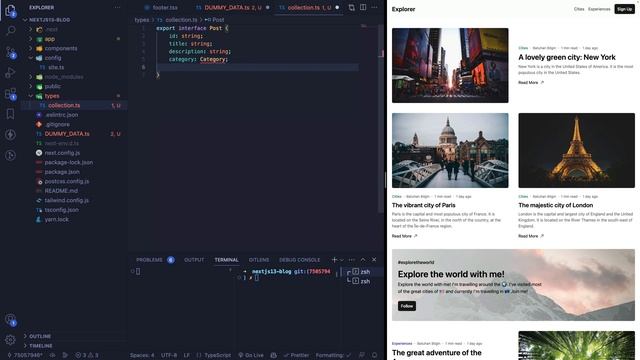The height and width of the screenshot is (360, 640).
Task: Select the first zsh terminal instance
Action: [362, 271]
